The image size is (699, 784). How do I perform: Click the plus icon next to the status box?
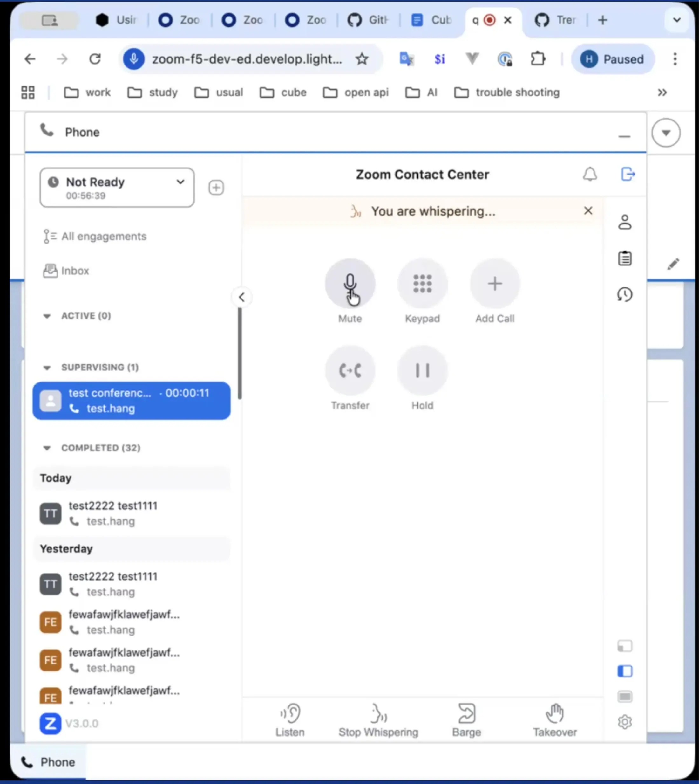click(x=216, y=188)
